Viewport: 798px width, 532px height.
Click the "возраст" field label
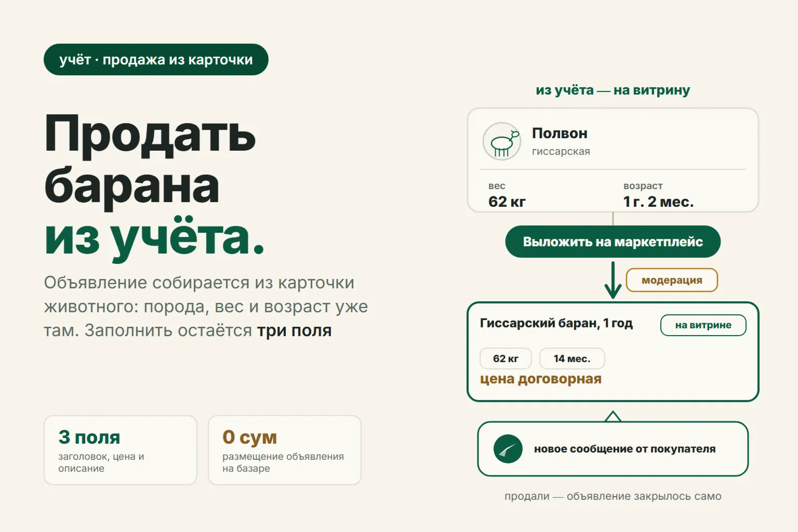coord(643,186)
